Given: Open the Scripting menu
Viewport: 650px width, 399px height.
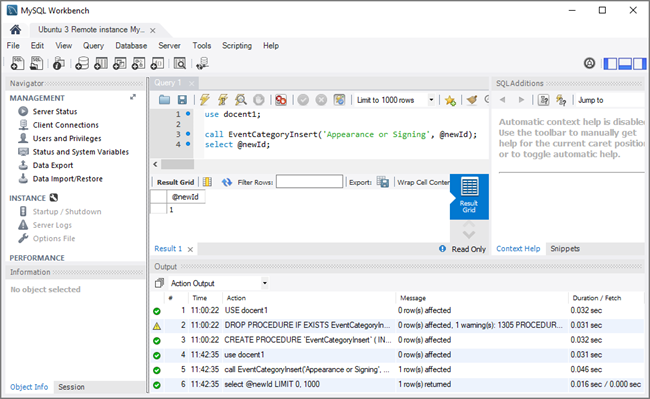Looking at the screenshot, I should [237, 46].
